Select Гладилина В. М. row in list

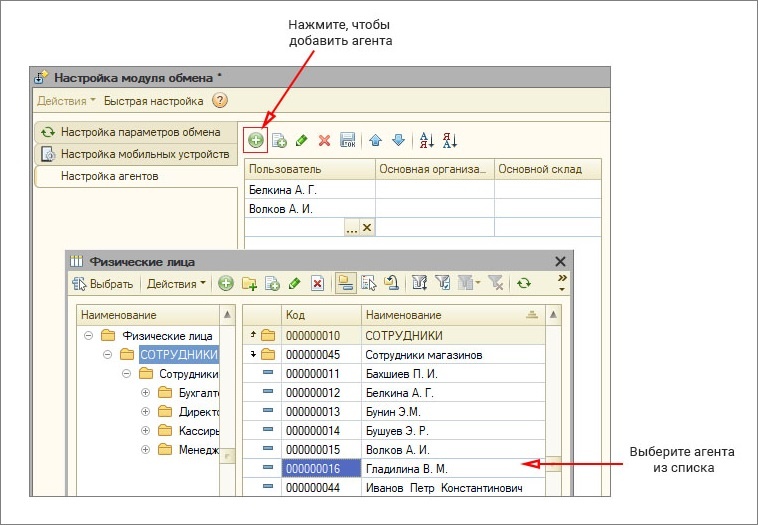[394, 468]
